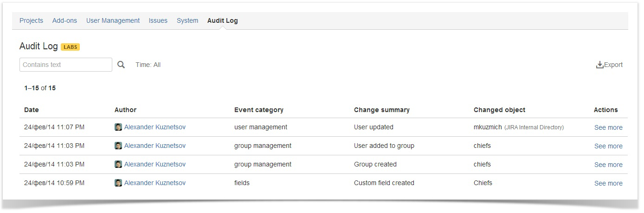Click See more for 'User added to group'

pos(608,146)
